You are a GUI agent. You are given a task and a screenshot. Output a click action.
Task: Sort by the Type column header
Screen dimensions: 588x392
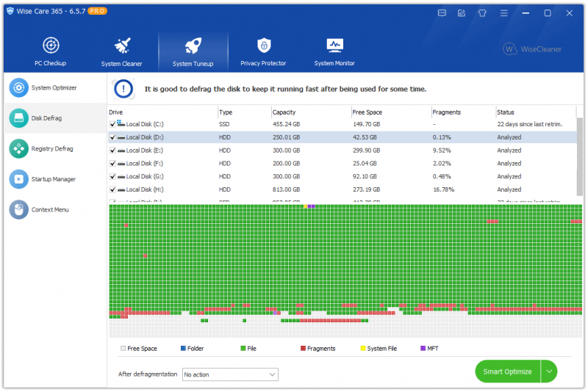(x=226, y=112)
